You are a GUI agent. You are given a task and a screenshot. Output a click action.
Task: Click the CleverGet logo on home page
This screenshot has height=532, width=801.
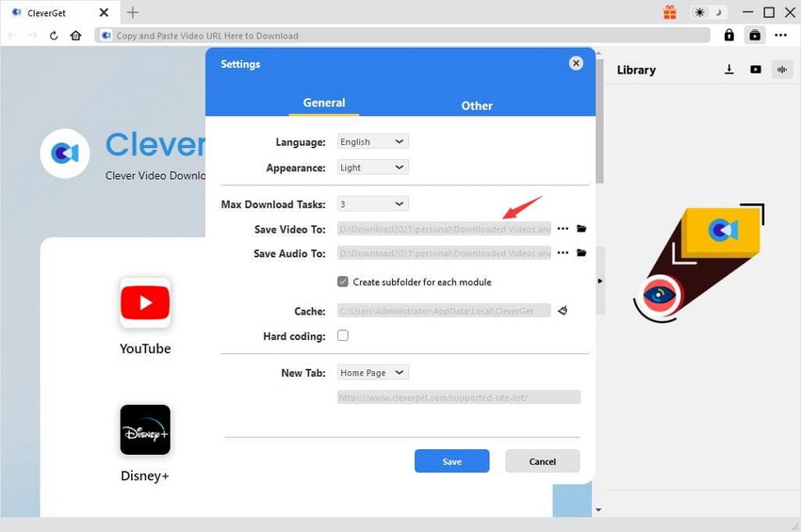coord(65,153)
